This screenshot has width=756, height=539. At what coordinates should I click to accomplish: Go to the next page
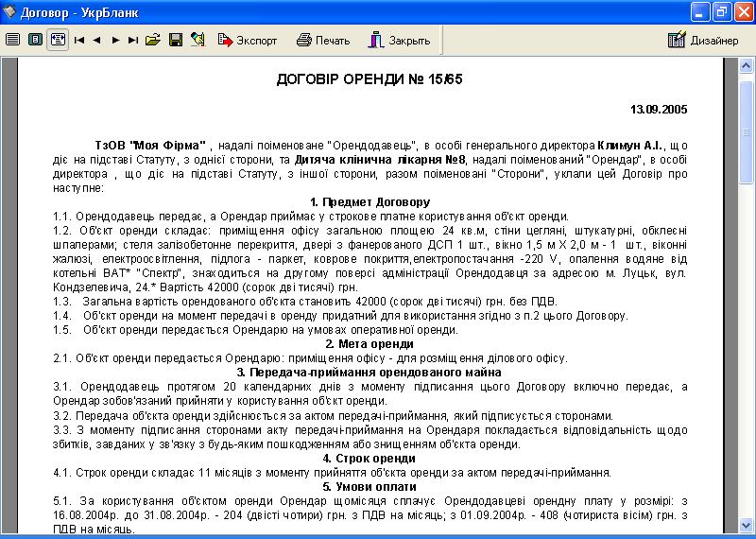tap(115, 40)
